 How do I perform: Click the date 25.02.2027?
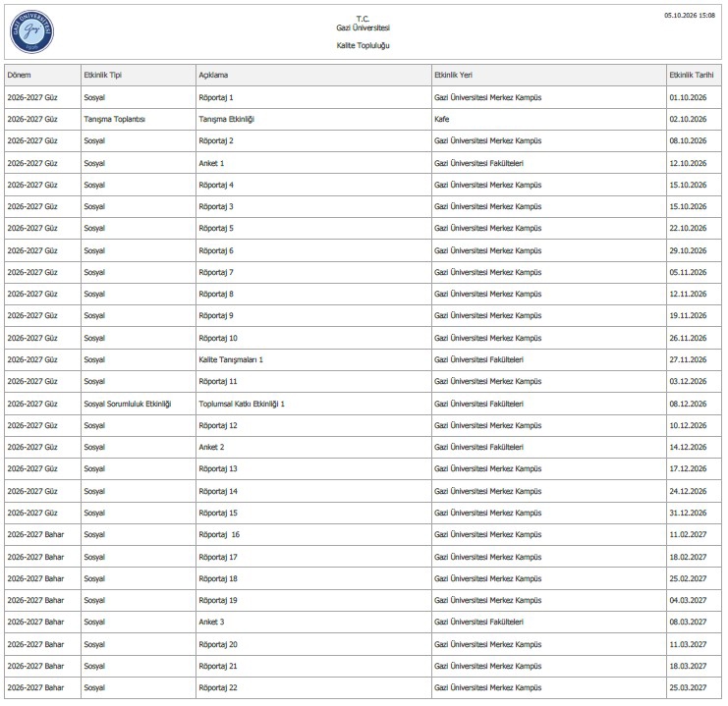coord(688,578)
